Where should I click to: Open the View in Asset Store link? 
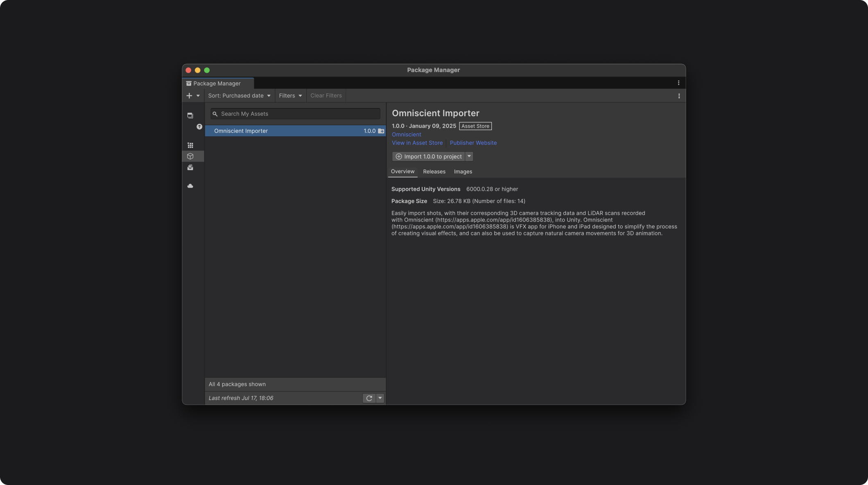coord(417,143)
